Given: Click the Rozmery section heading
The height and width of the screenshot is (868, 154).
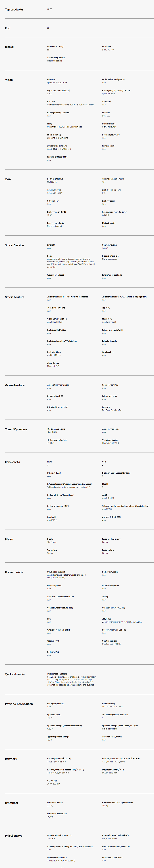Looking at the screenshot, I should (11, 759).
